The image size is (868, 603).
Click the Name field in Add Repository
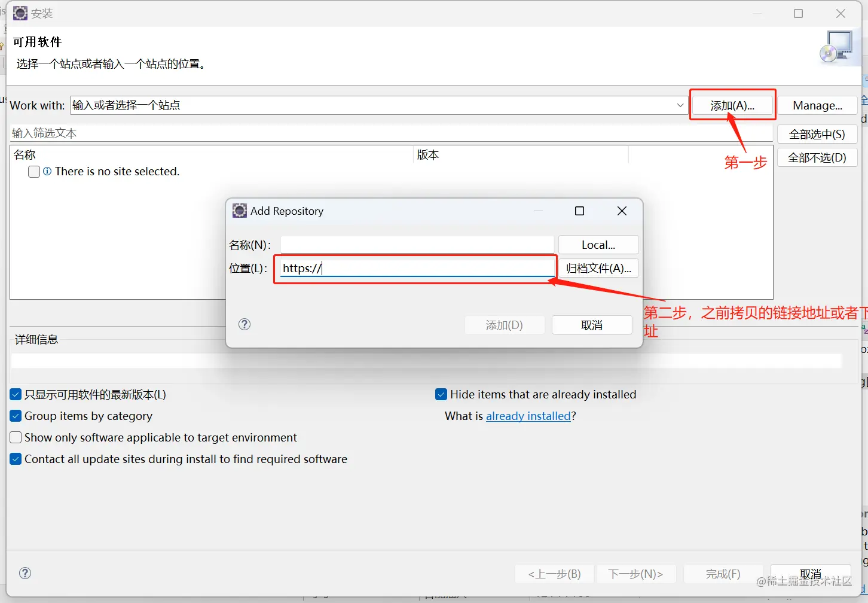pos(417,245)
